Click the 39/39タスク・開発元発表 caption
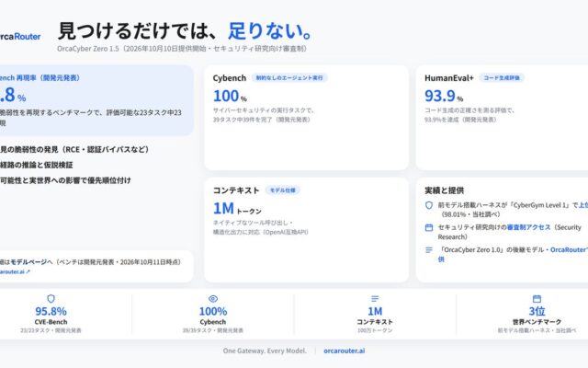 [213, 330]
